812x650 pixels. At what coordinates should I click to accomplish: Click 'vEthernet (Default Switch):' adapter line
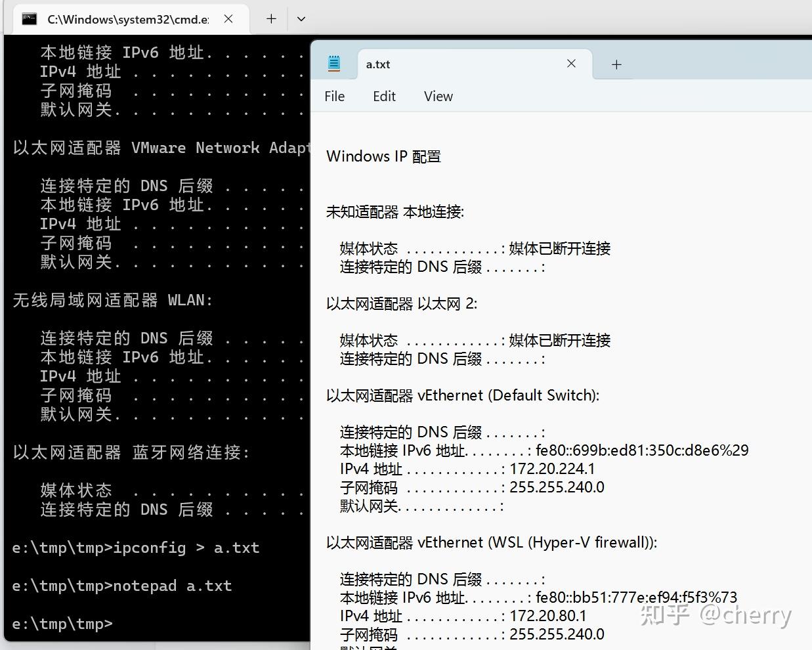pyautogui.click(x=463, y=395)
